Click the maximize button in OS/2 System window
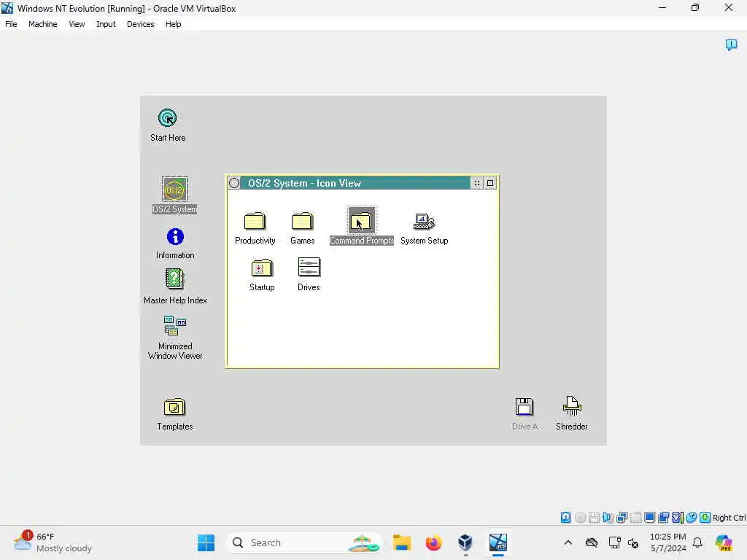This screenshot has width=747, height=560. [x=490, y=183]
